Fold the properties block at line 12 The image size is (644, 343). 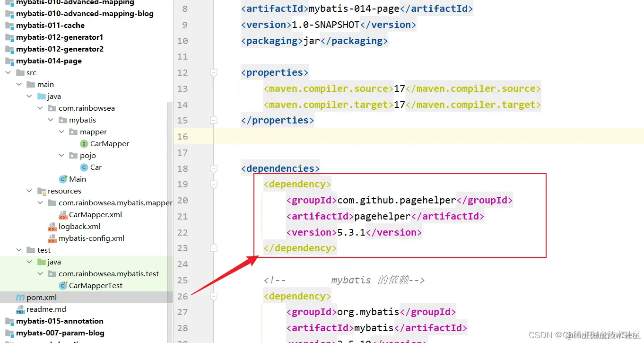pyautogui.click(x=214, y=73)
